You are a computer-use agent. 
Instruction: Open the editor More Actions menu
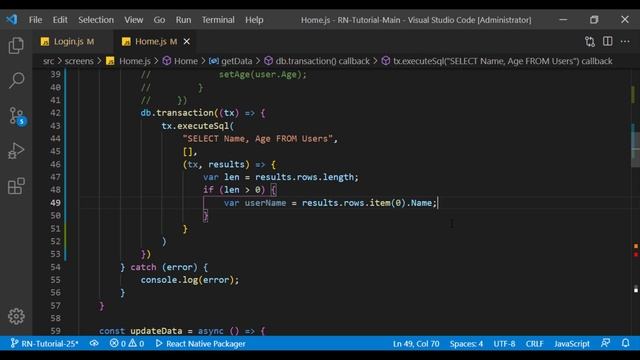point(625,41)
